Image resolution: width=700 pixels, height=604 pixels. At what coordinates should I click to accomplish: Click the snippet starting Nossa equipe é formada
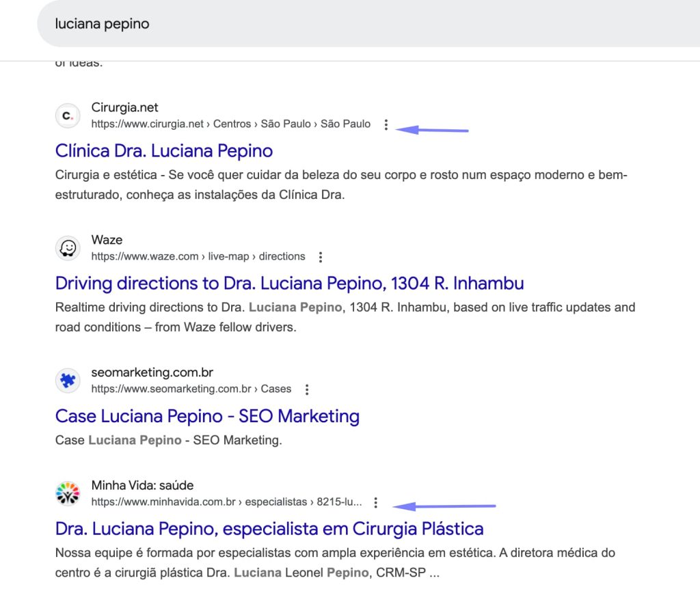[335, 562]
